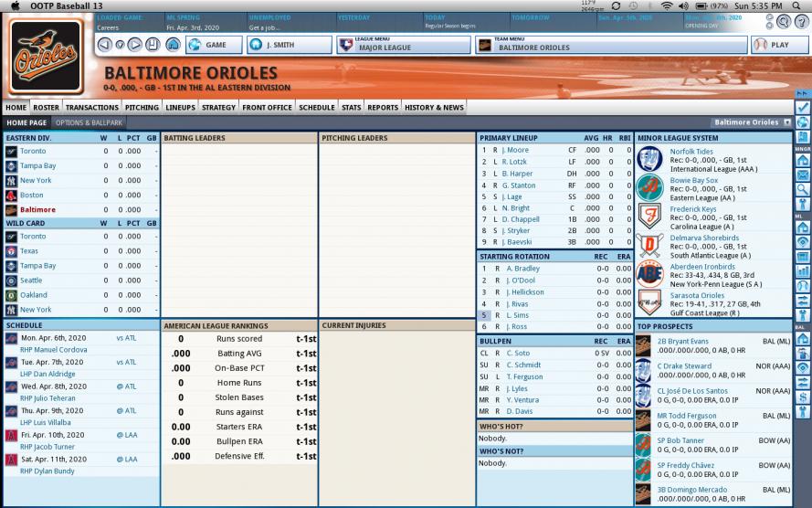Open Toronto in Eastern Div. standings
The image size is (812, 508).
(33, 151)
